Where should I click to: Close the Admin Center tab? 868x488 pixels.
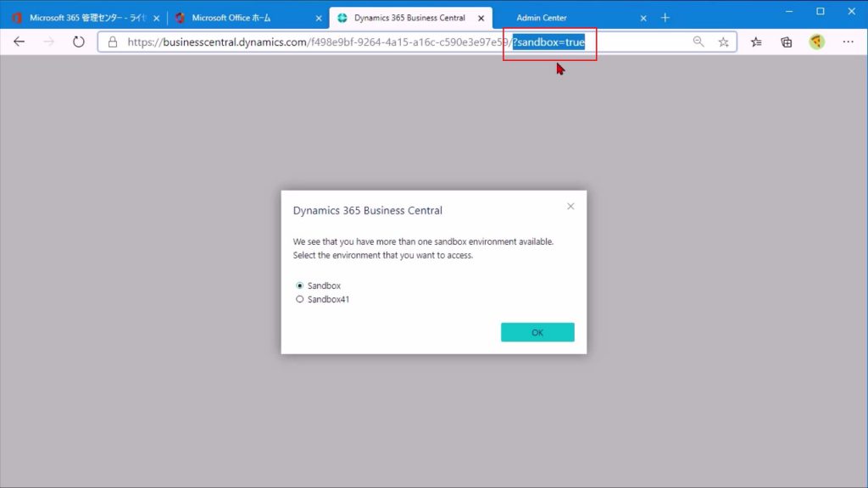643,19
